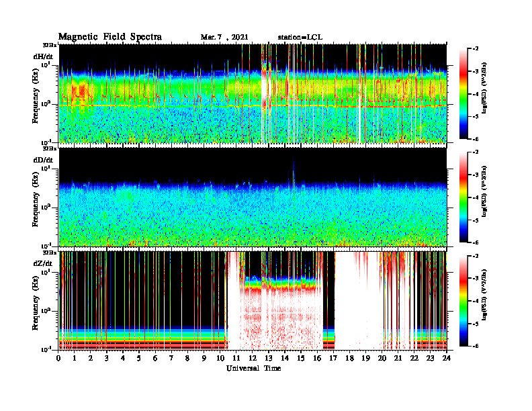Click the -6 value on dH/dt colorbar
532x411 pixels.
[476, 139]
